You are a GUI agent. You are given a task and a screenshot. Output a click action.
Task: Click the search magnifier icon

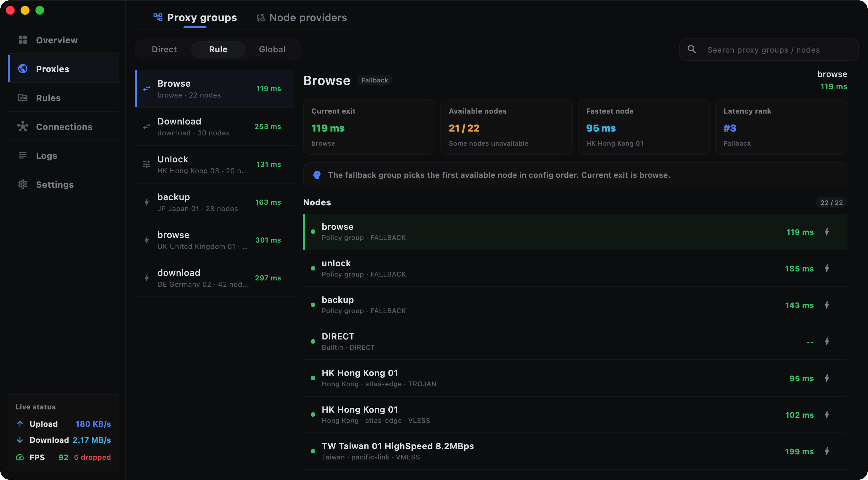(692, 49)
